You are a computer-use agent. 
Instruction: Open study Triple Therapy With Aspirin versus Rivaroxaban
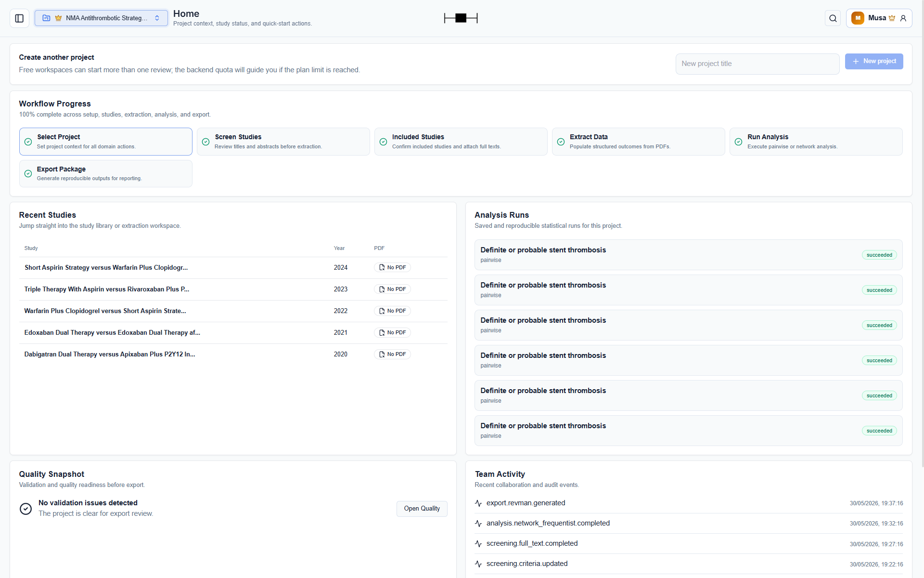click(106, 289)
